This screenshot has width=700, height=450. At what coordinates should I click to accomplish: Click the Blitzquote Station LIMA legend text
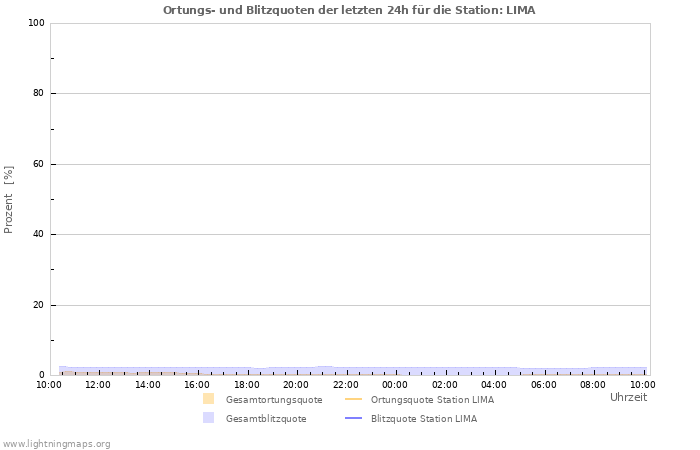[423, 419]
